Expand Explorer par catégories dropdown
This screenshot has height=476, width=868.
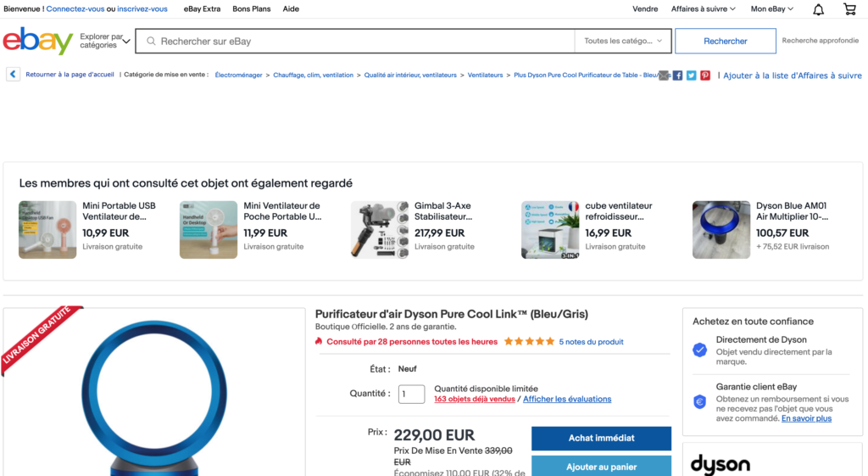[x=104, y=41]
